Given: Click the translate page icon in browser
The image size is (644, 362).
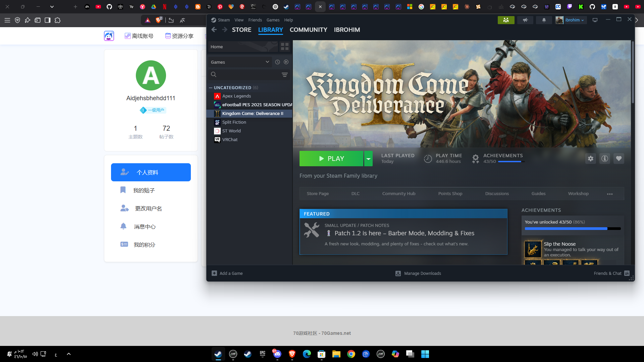Looking at the screenshot, I should pos(182,20).
